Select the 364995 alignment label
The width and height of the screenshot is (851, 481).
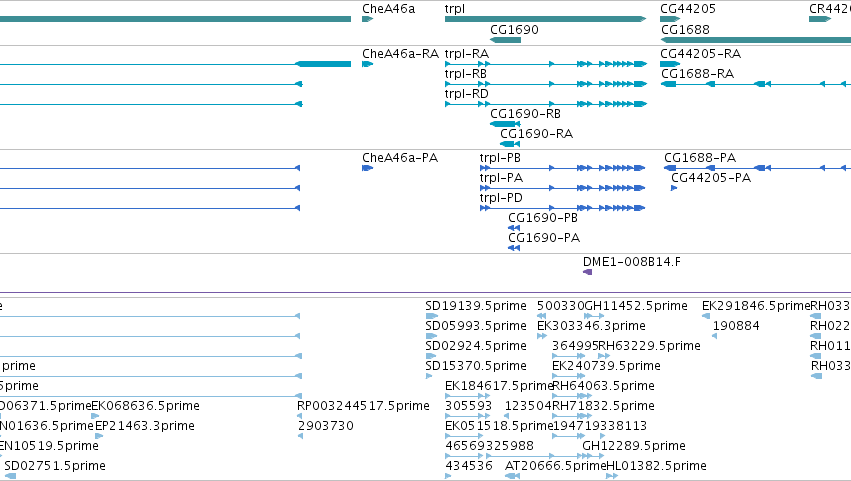[x=575, y=346]
